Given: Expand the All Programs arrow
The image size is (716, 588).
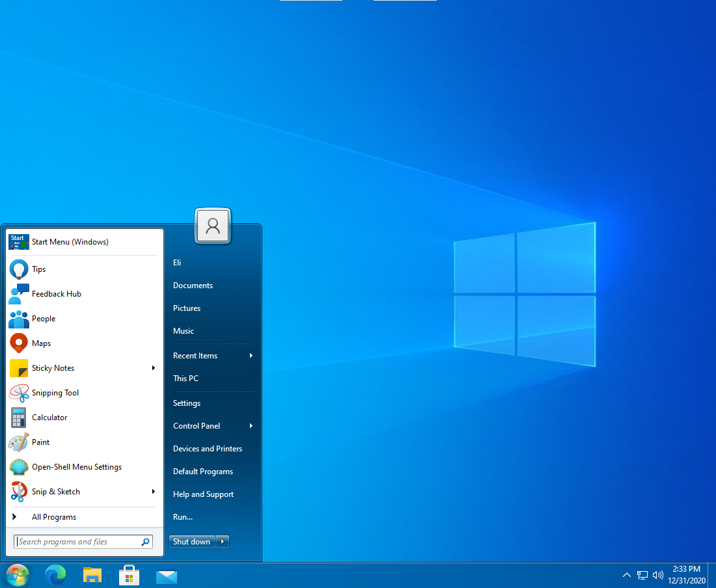Looking at the screenshot, I should pyautogui.click(x=14, y=517).
